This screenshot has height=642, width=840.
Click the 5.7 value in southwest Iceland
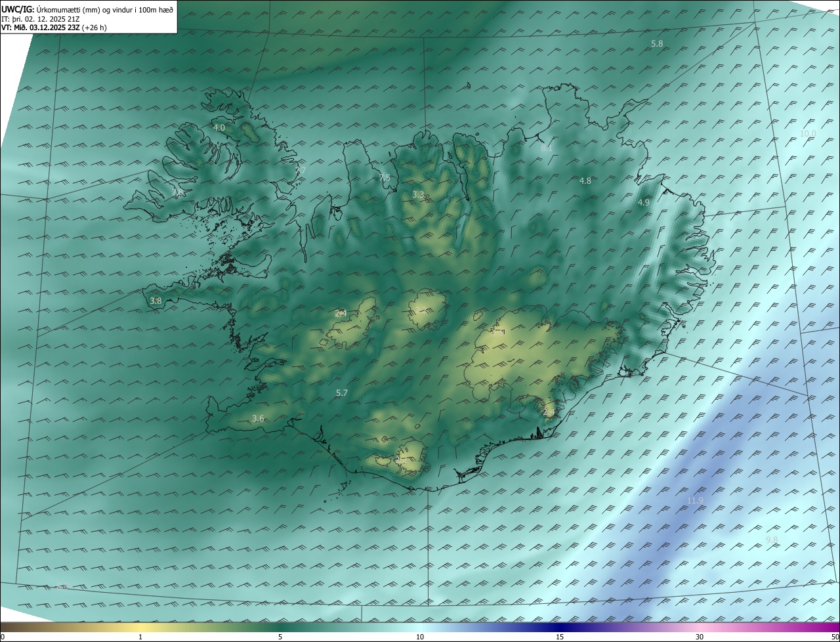point(342,393)
